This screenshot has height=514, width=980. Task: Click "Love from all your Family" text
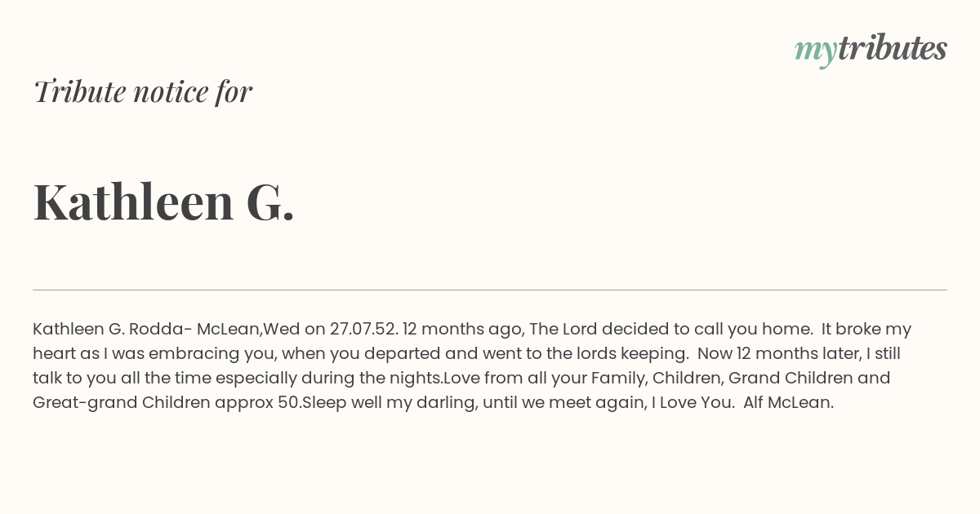(x=537, y=378)
